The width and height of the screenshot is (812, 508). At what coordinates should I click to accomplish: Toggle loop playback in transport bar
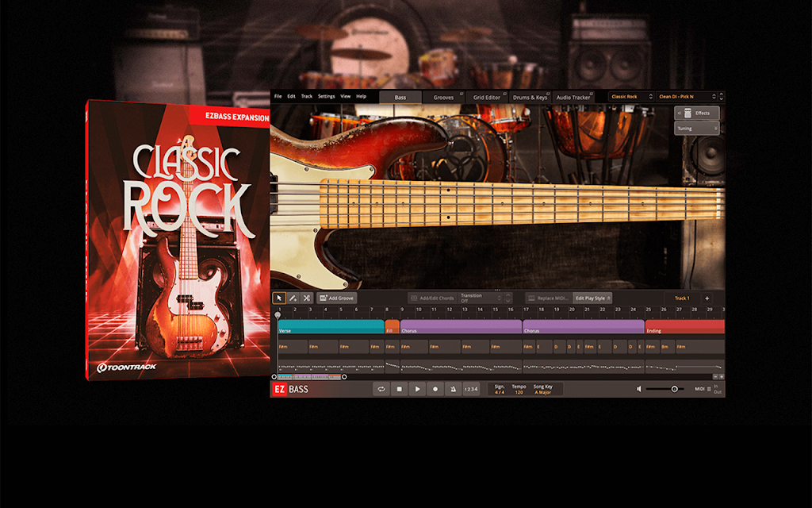pos(381,389)
